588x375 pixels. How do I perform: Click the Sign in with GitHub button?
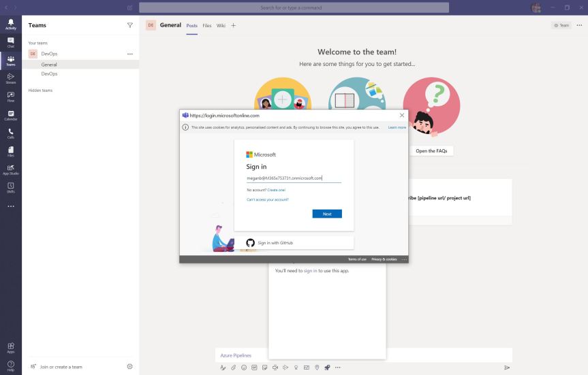294,242
